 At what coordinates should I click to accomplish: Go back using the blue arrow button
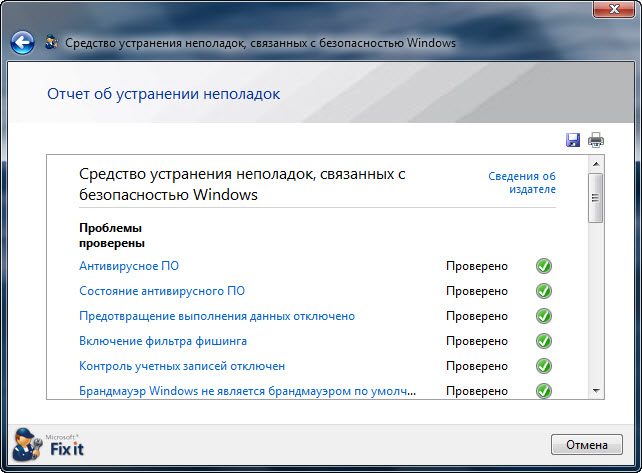pos(22,42)
